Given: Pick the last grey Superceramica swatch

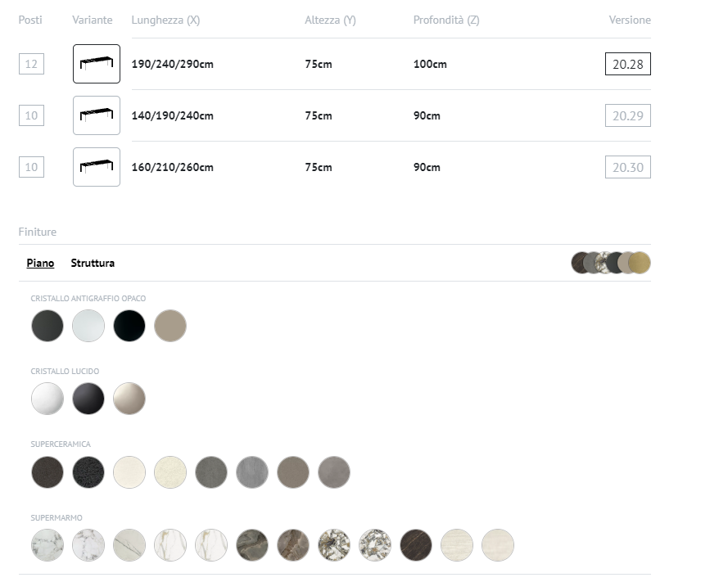Looking at the screenshot, I should (x=334, y=472).
